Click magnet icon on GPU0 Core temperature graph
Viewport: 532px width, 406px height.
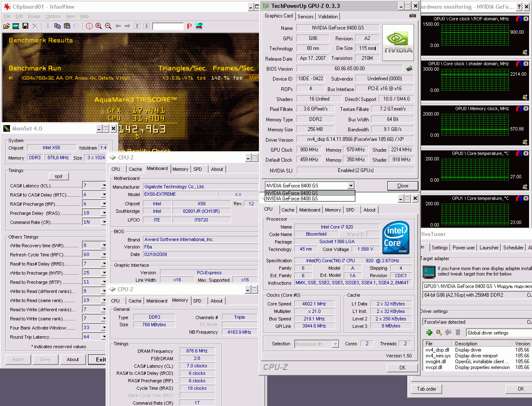coord(519,154)
